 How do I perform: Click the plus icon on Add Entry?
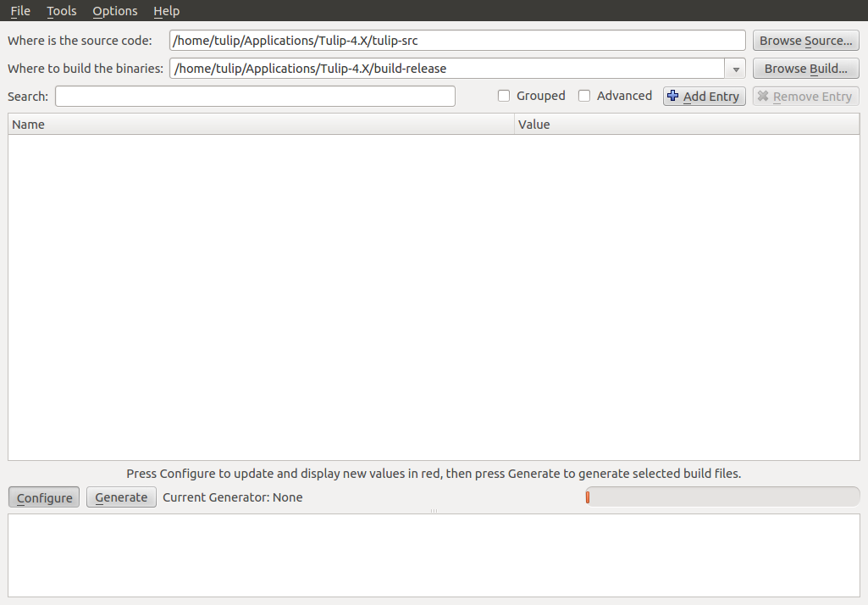tap(673, 96)
